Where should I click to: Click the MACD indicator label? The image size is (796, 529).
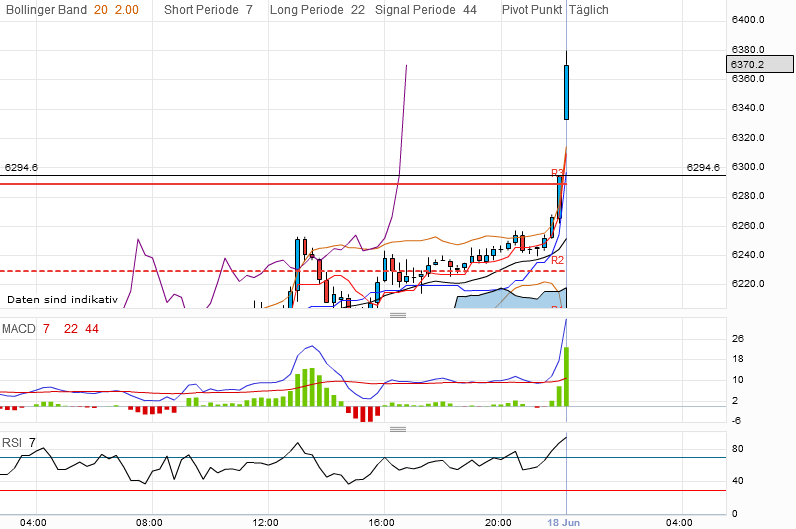click(x=19, y=329)
